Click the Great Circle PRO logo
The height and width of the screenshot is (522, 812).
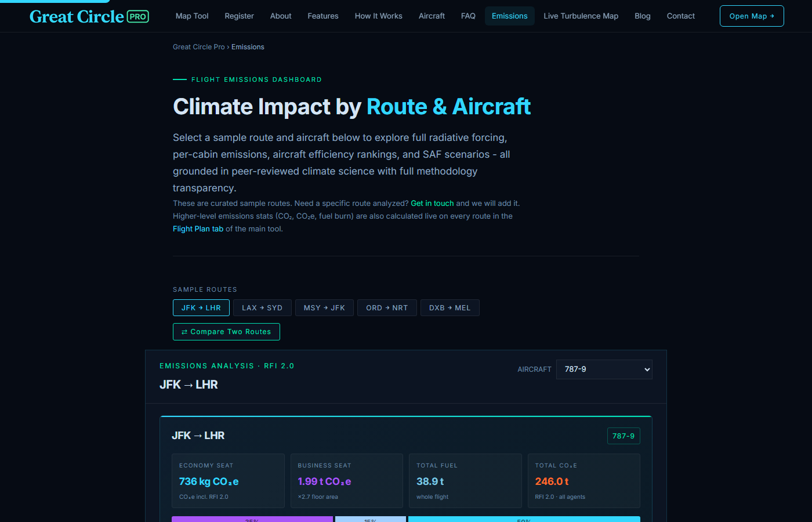tap(89, 16)
